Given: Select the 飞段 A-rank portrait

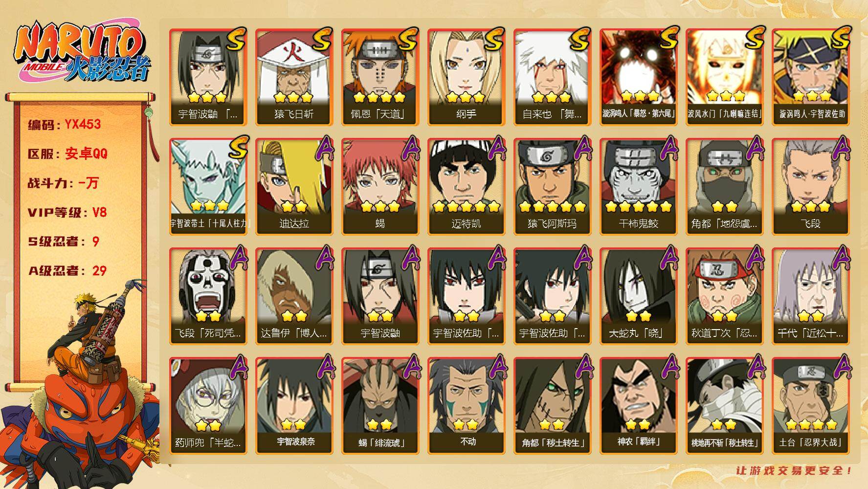Looking at the screenshot, I should [x=810, y=186].
